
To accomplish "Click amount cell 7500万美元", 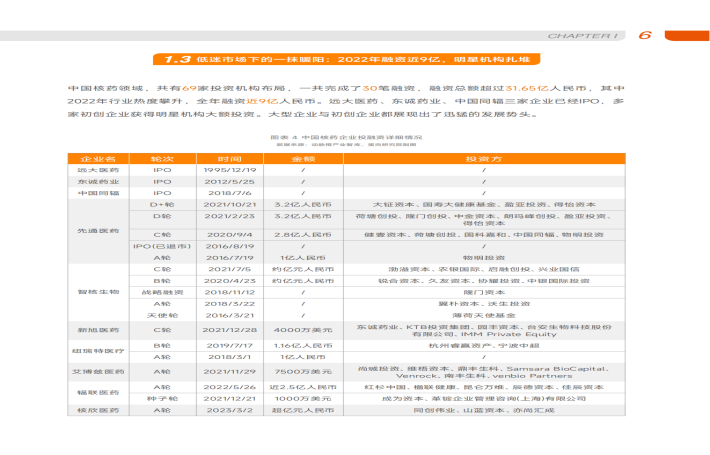I will click(303, 372).
